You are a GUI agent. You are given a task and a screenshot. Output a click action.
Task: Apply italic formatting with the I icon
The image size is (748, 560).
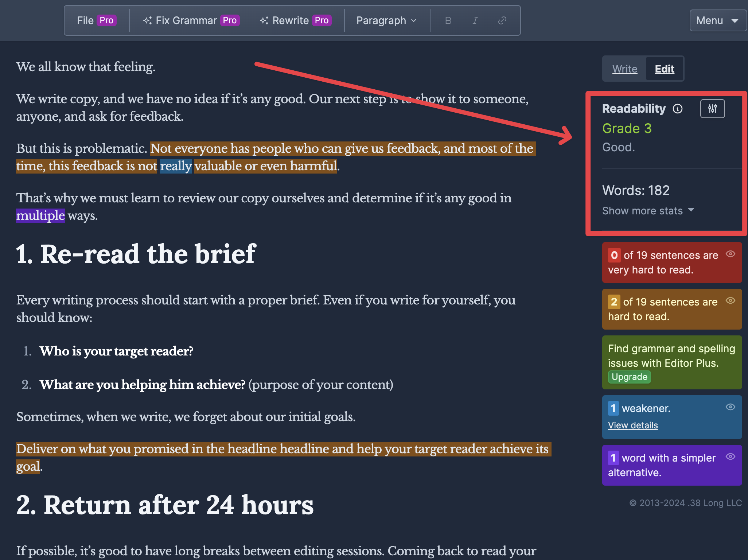475,20
